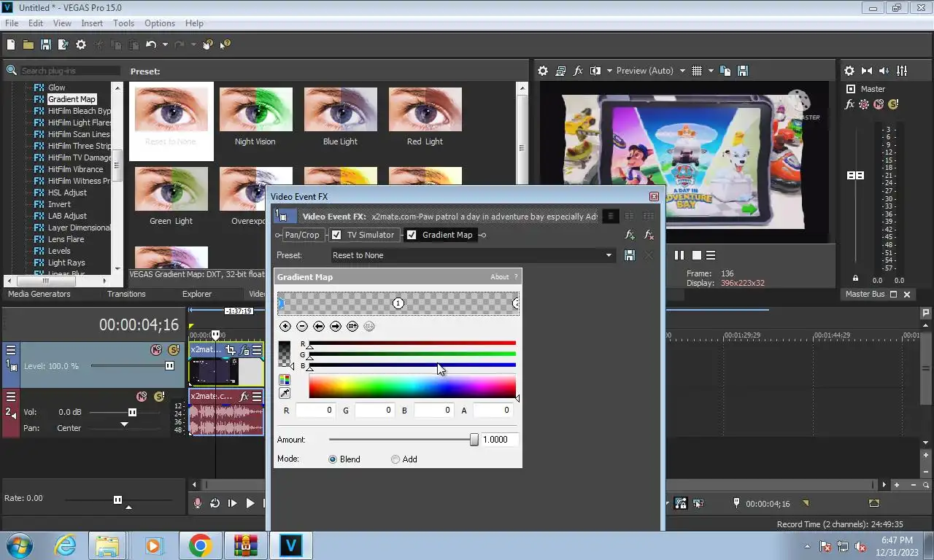This screenshot has width=934, height=560.
Task: Open the Tools menu
Action: 123,23
